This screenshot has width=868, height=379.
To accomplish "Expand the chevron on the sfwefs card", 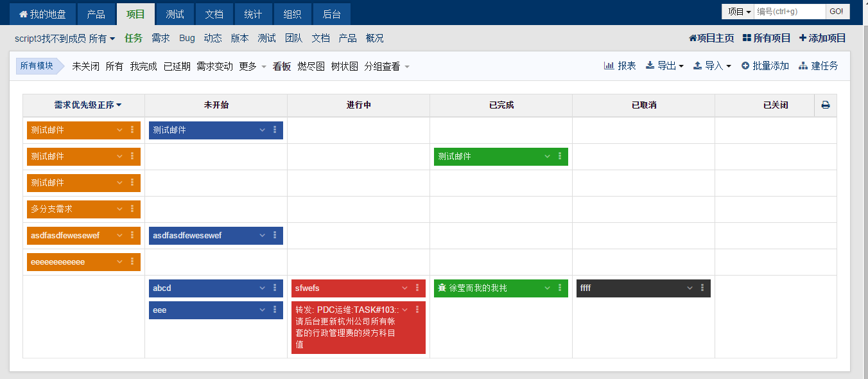I will [x=404, y=288].
